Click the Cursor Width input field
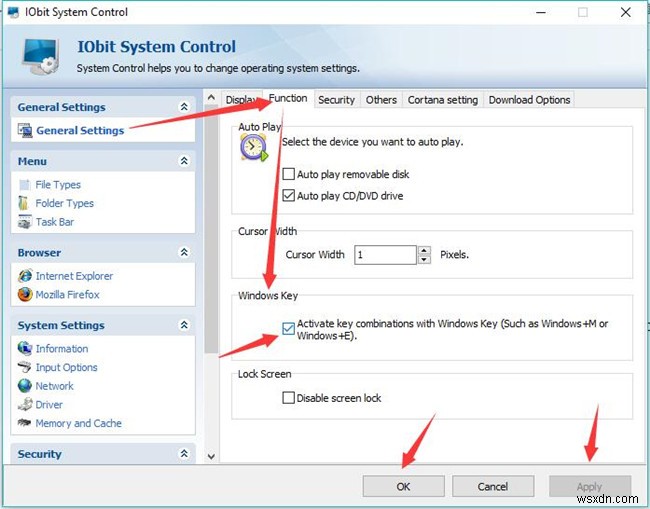650x509 pixels. (385, 254)
